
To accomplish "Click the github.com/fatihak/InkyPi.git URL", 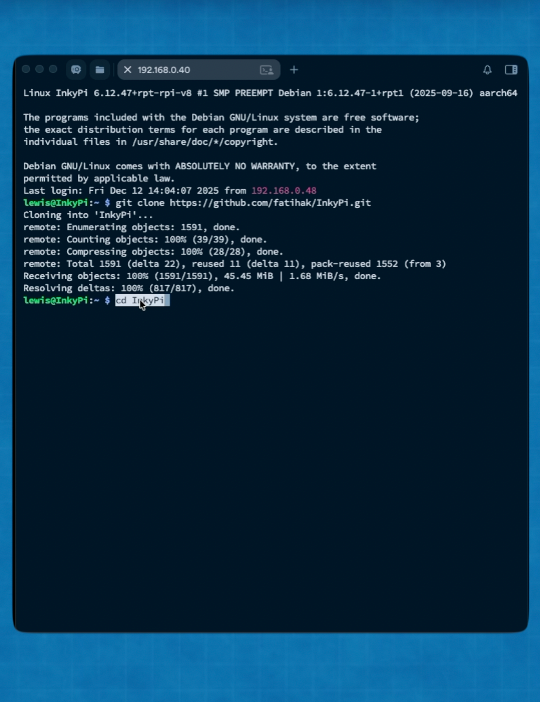I will [270, 203].
